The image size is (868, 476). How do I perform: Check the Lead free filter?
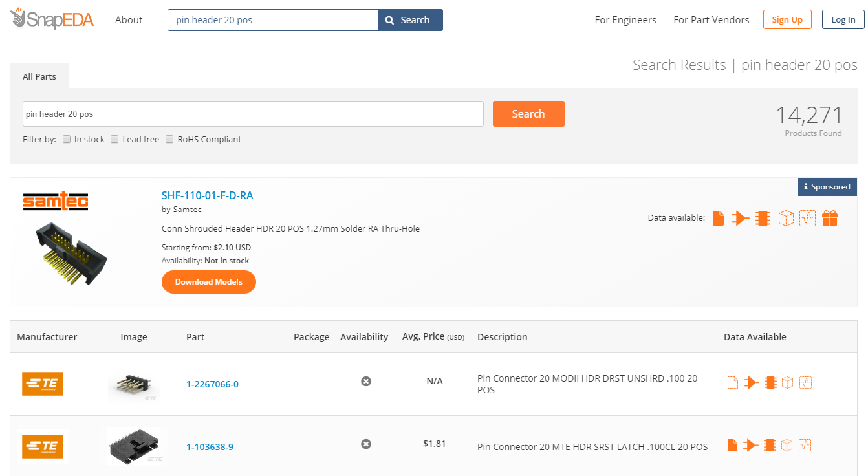[x=114, y=139]
